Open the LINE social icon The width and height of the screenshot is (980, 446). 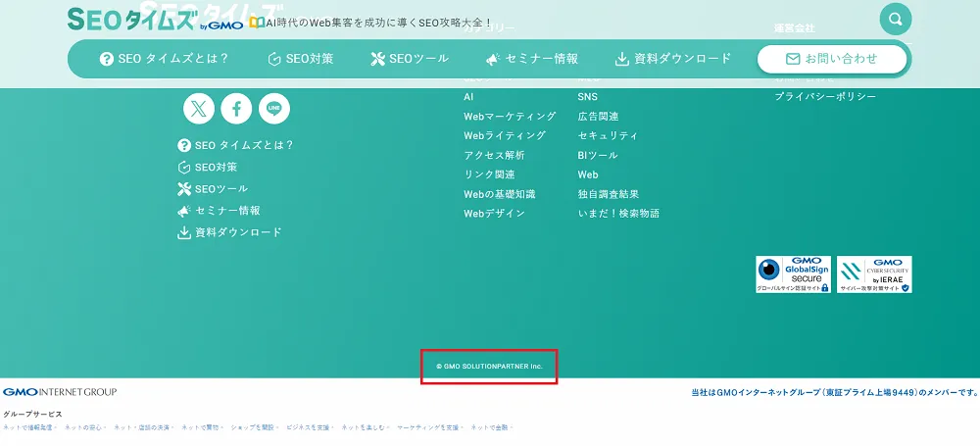[x=273, y=109]
